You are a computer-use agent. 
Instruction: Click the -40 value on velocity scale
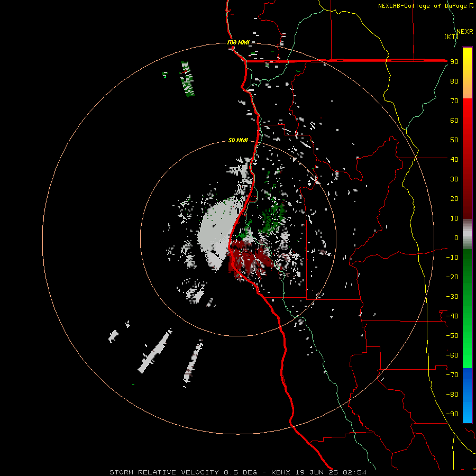452,316
